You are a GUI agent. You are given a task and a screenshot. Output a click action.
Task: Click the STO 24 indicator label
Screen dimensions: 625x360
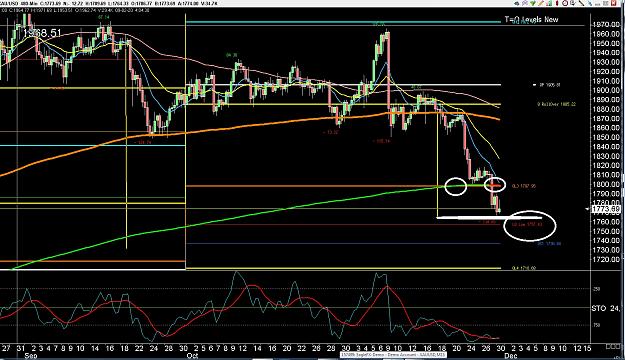(x=605, y=308)
